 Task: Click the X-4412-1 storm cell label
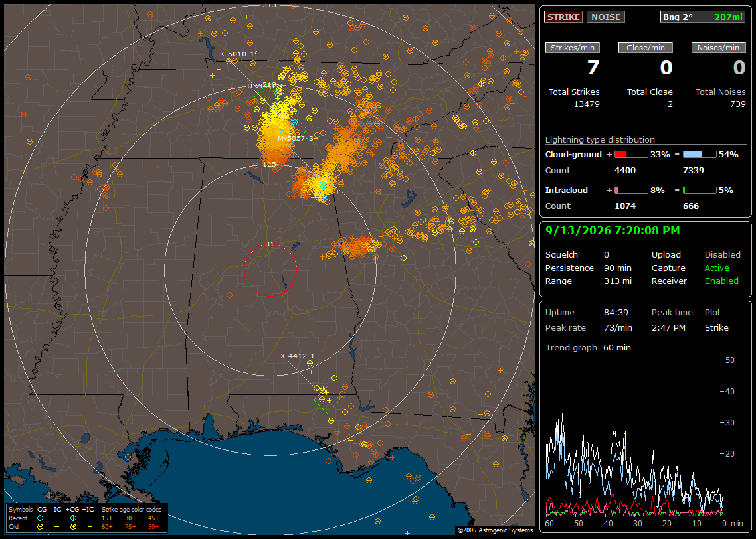[299, 356]
